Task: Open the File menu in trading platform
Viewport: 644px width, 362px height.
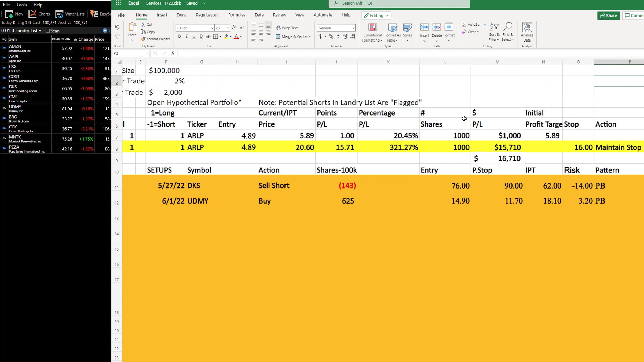Action: coord(6,5)
